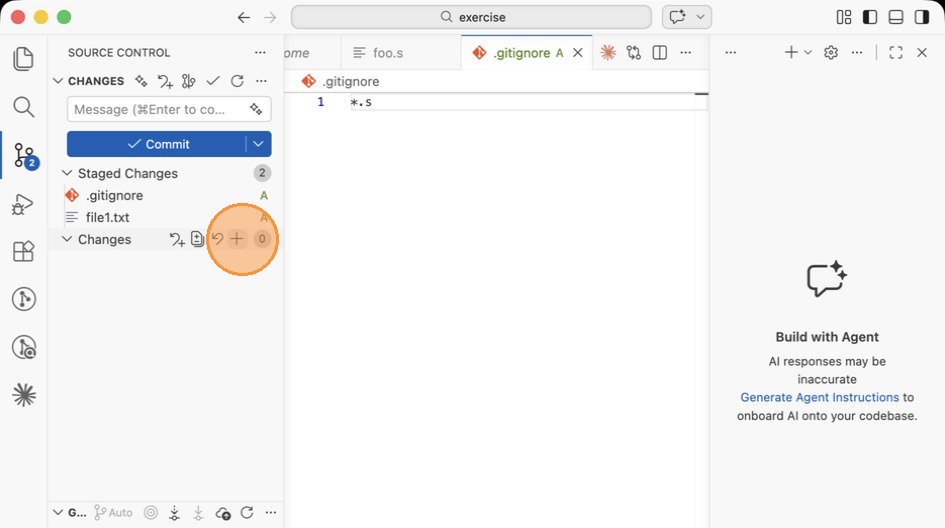Open the Commit button dropdown arrow
Image resolution: width=945 pixels, height=528 pixels.
tap(258, 144)
